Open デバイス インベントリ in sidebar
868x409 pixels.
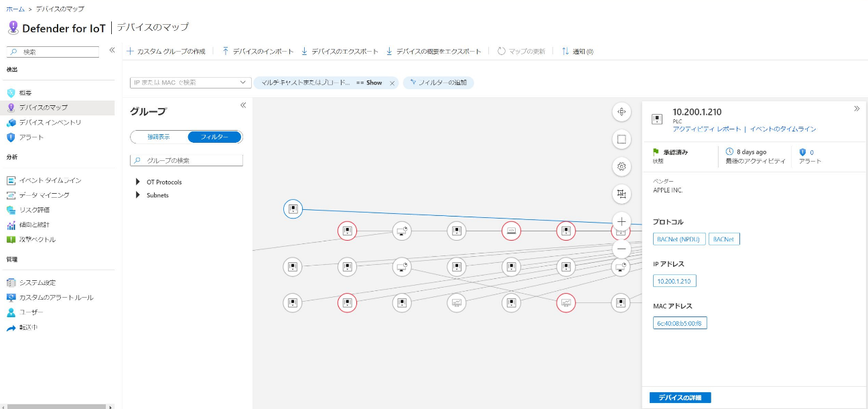click(50, 123)
